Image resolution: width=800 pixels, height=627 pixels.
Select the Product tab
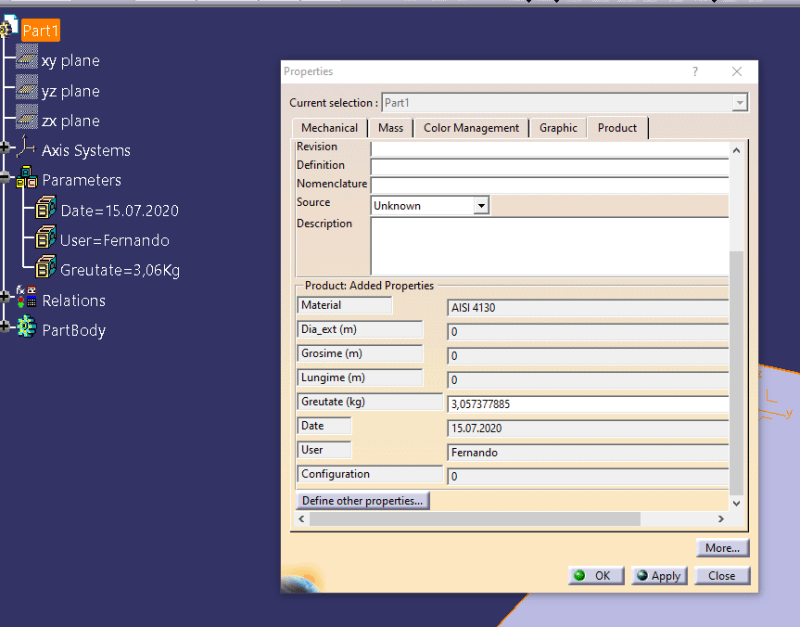617,128
